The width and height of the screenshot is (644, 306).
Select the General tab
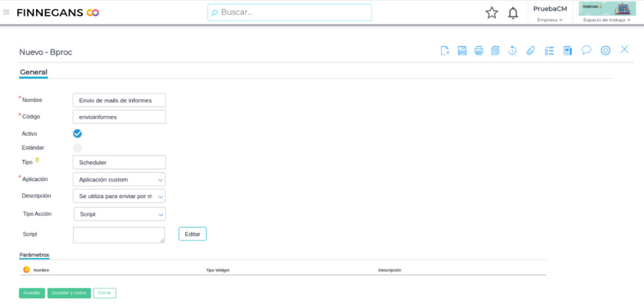[33, 72]
